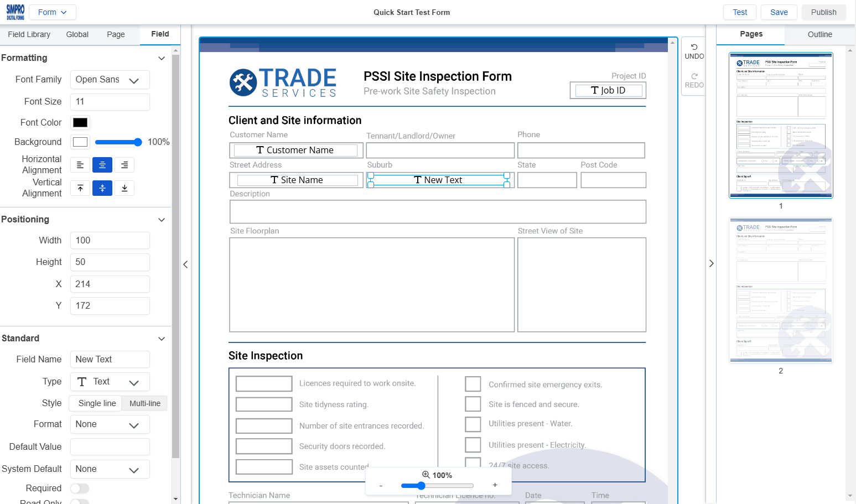The height and width of the screenshot is (504, 856).
Task: Collapse the Standard section
Action: (162, 339)
